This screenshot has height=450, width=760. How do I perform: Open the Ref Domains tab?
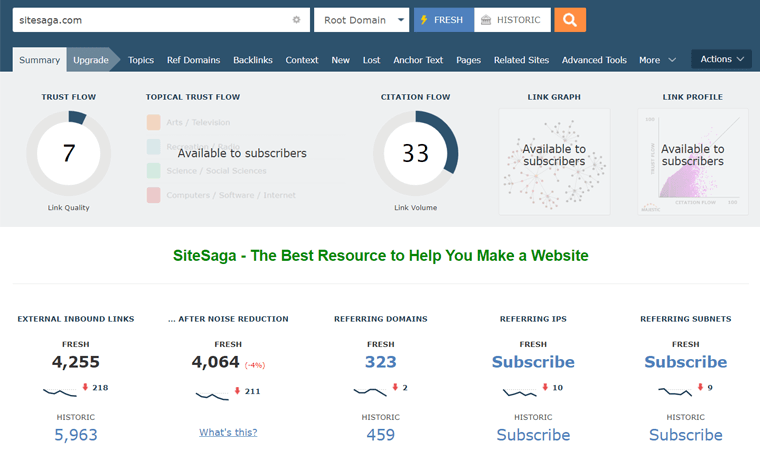(x=193, y=60)
